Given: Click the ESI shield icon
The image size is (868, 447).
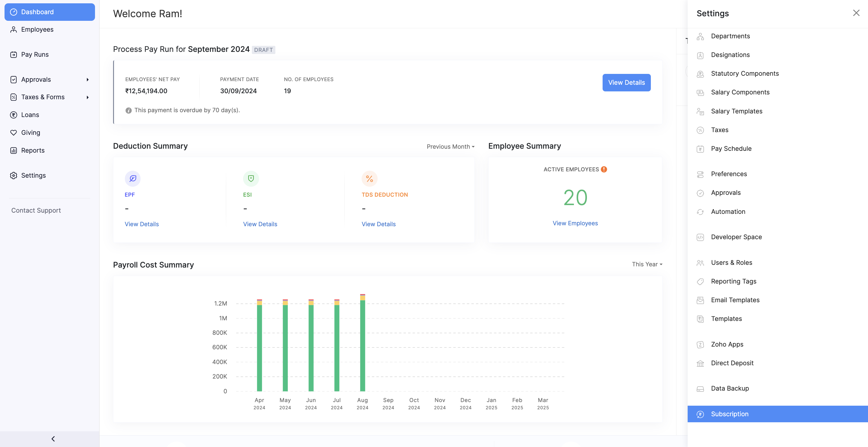Looking at the screenshot, I should 251,178.
